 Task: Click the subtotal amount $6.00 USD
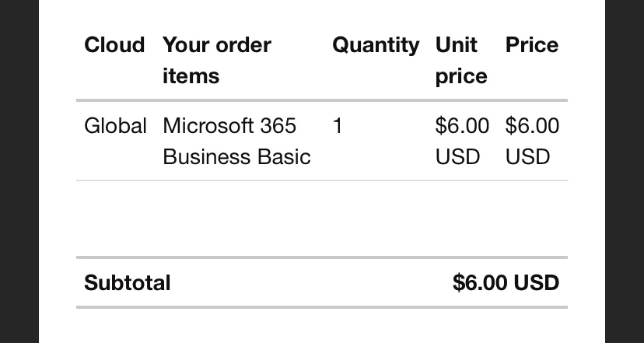pos(506,282)
